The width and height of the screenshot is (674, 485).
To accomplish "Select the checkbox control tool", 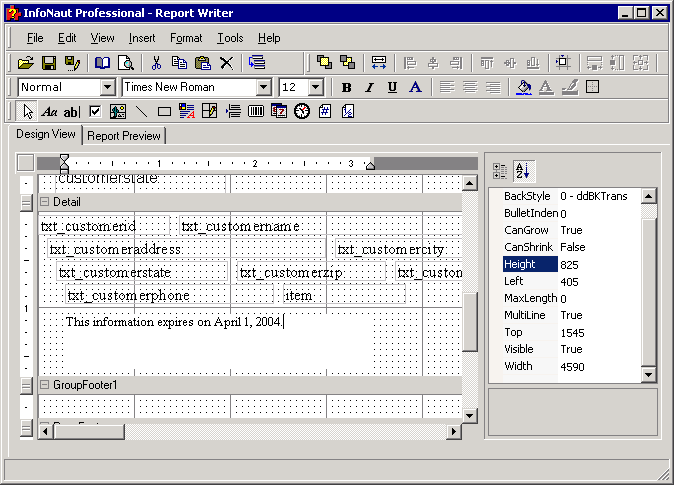I will 95,111.
